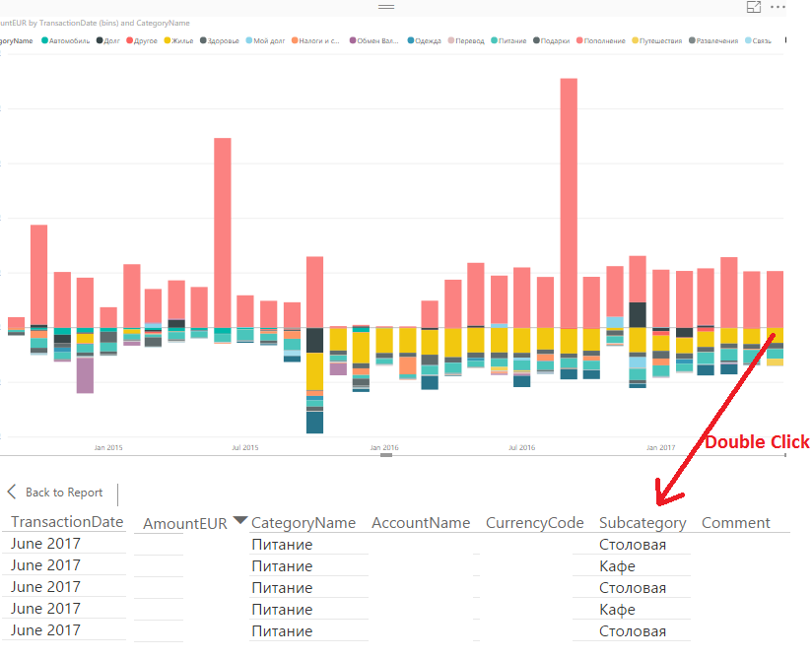Select Другое in the chart legend
The width and height of the screenshot is (812, 658).
[142, 40]
